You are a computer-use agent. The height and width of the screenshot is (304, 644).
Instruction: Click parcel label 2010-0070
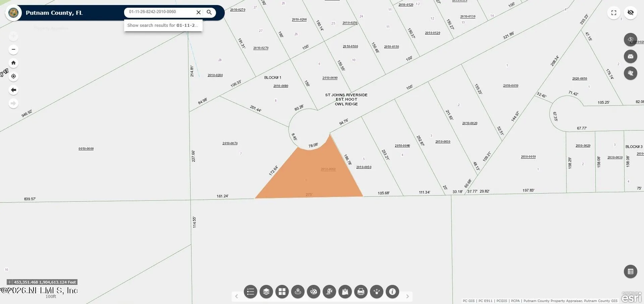[230, 143]
